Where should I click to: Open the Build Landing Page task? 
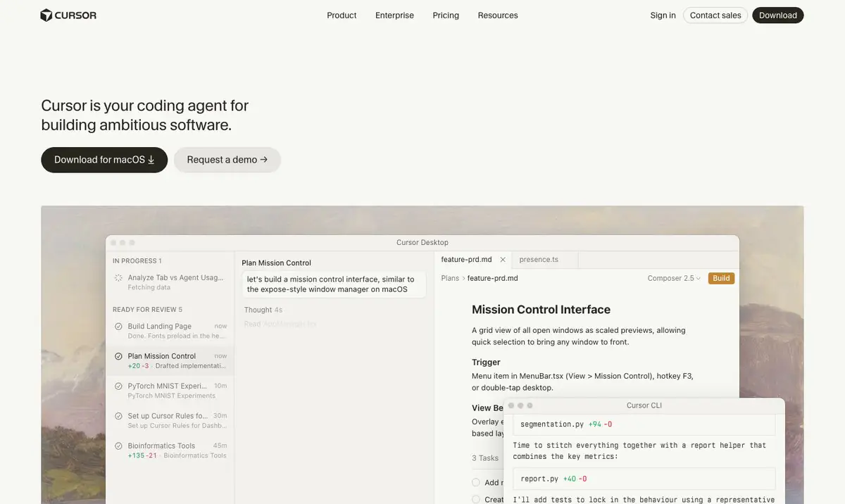pyautogui.click(x=170, y=331)
